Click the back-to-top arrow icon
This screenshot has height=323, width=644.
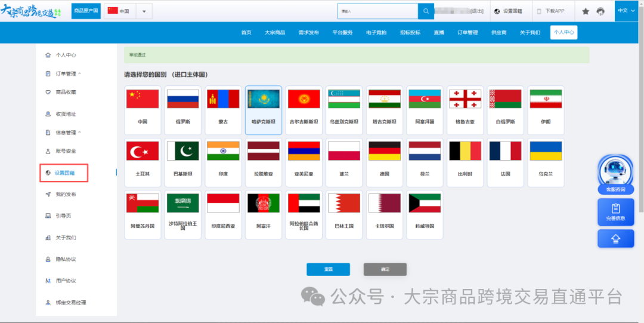615,238
